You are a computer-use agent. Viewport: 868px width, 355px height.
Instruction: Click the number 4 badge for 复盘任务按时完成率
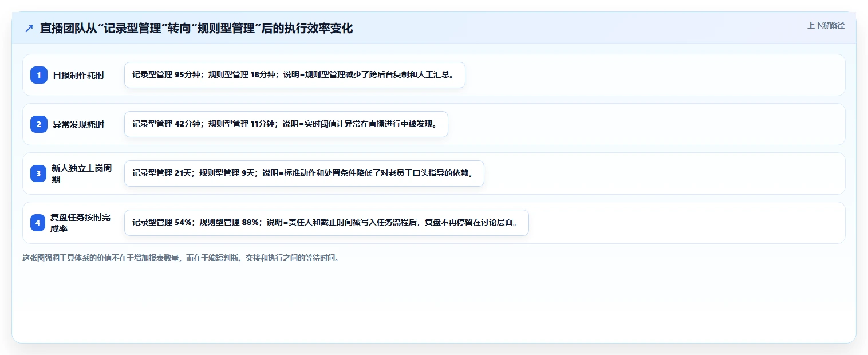pos(38,223)
